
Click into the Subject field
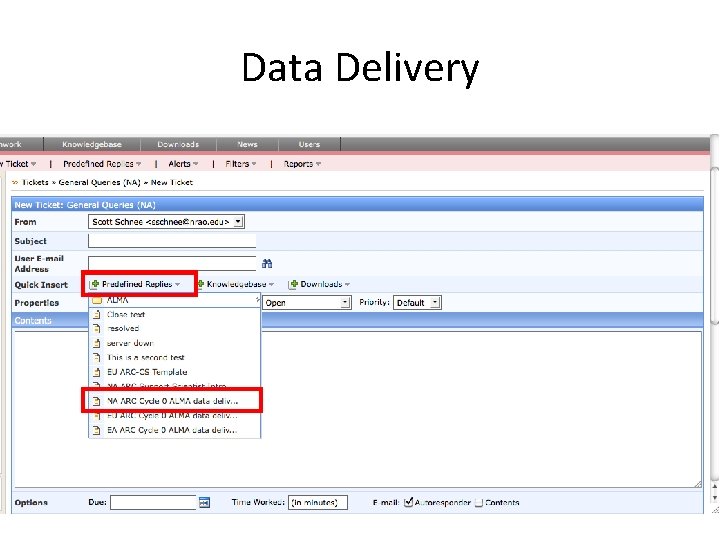tap(172, 241)
